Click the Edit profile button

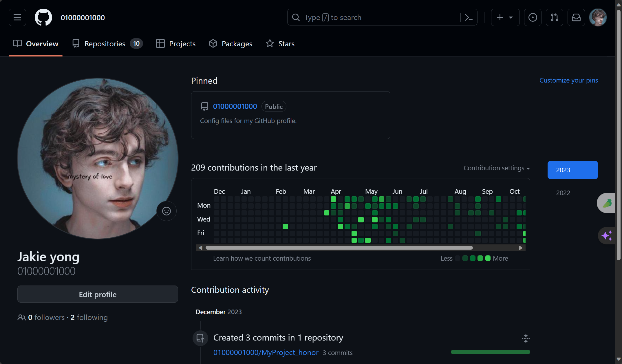[98, 294]
